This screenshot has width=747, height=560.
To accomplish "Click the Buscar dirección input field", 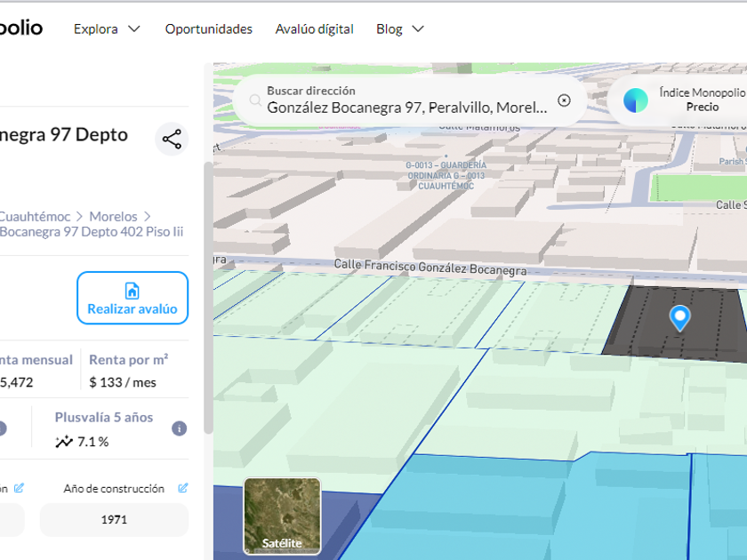I will pyautogui.click(x=407, y=108).
